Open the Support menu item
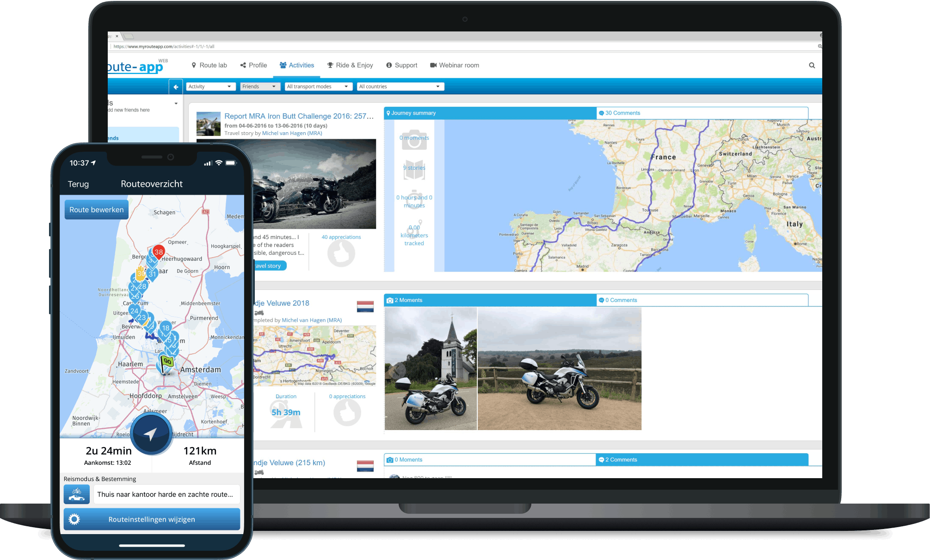Screen dimensions: 930x560 pos(401,65)
